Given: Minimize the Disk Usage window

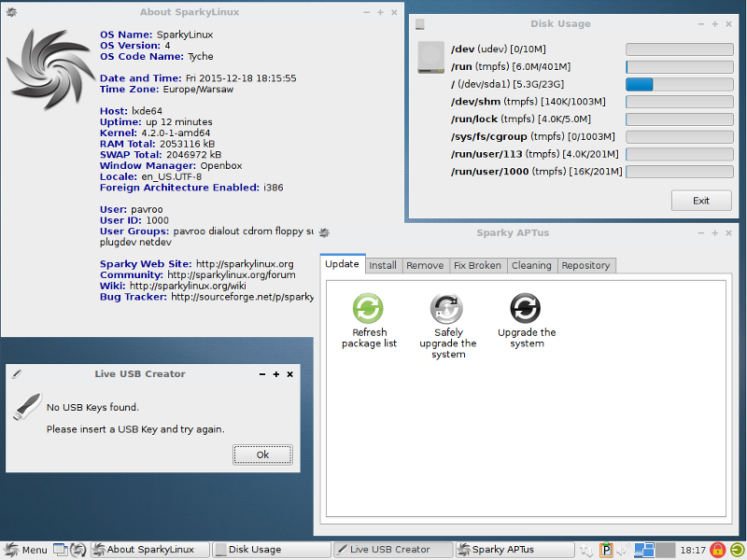Looking at the screenshot, I should (x=701, y=24).
